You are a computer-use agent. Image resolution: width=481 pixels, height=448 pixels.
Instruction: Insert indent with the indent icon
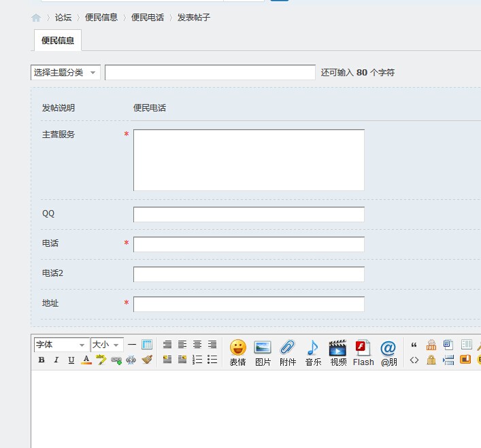[448, 360]
